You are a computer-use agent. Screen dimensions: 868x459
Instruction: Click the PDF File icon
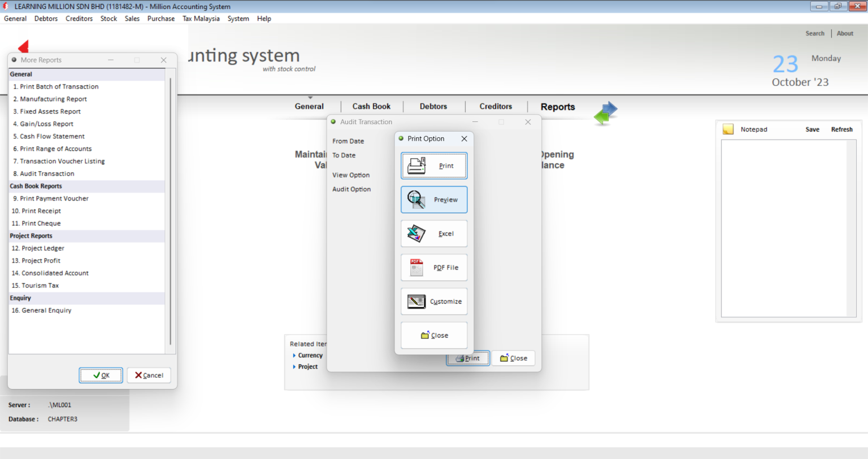416,268
